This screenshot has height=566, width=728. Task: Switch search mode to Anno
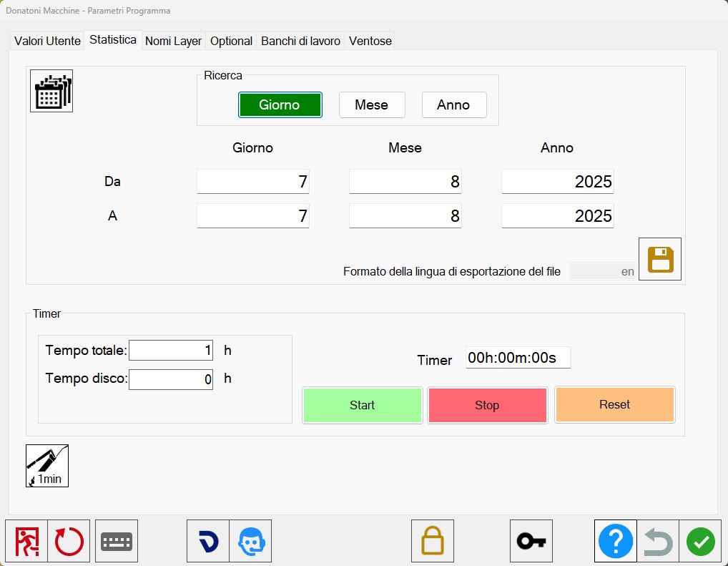tap(454, 104)
